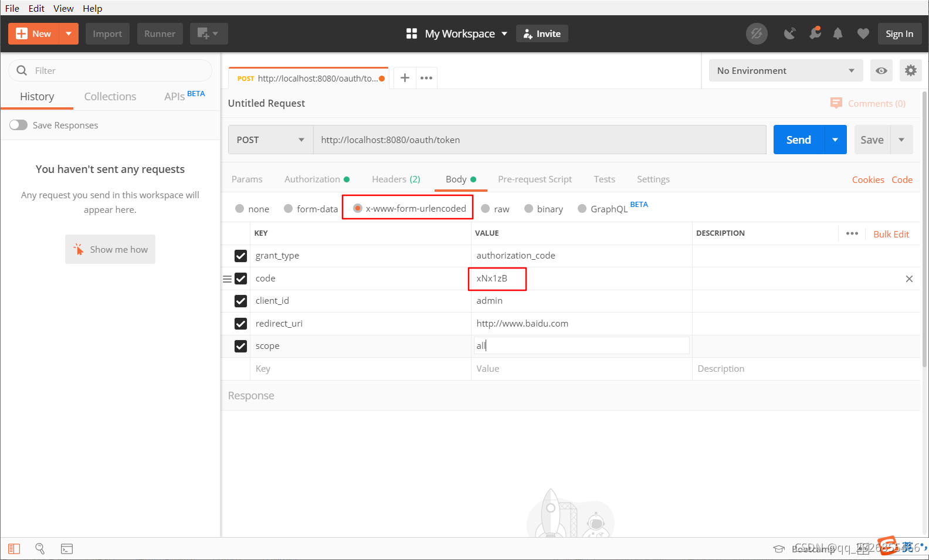Switch to Bulk Edit mode
Viewport: 929px width, 560px height.
[891, 234]
